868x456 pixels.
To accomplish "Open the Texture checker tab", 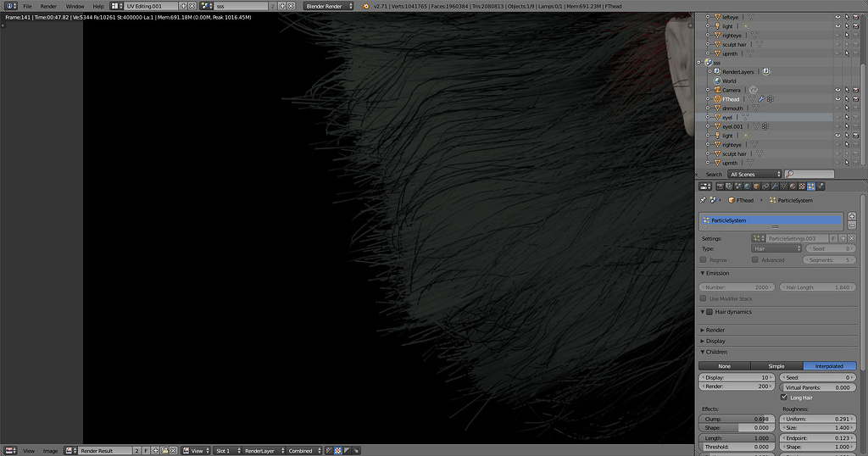I will [802, 186].
